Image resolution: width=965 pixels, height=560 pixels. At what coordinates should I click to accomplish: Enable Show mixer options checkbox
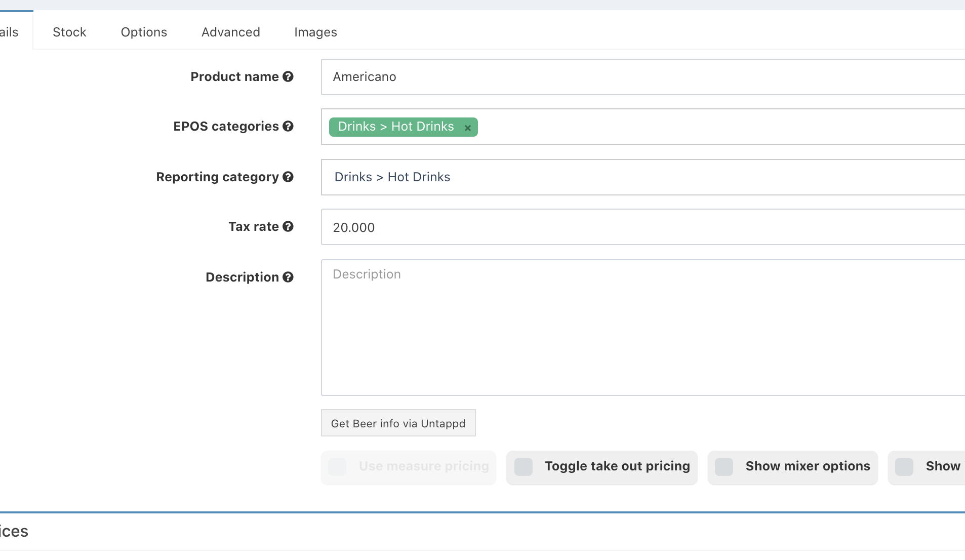[724, 466]
